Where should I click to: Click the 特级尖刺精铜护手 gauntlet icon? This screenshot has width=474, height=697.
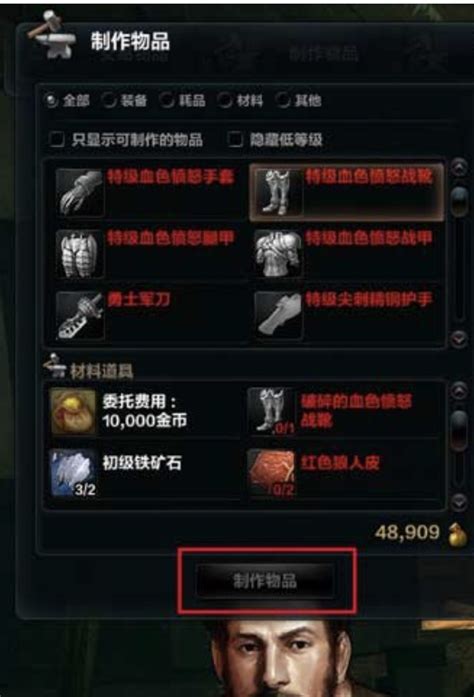(x=278, y=316)
